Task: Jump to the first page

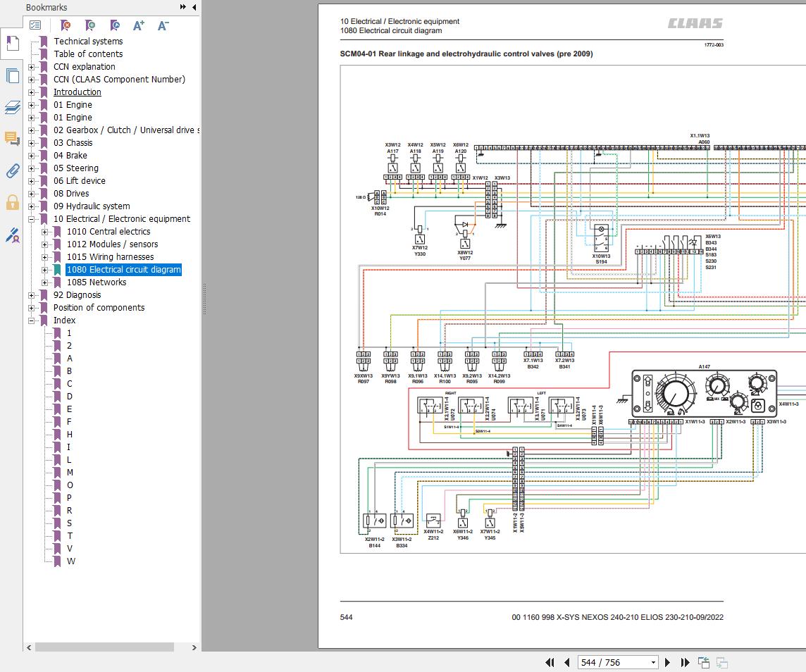Action: pyautogui.click(x=551, y=662)
